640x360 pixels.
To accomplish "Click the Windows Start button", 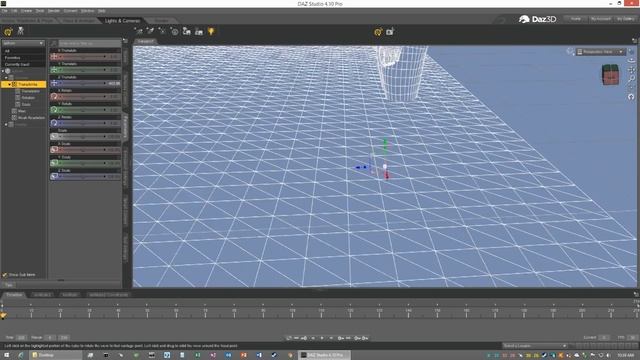I will 7,355.
